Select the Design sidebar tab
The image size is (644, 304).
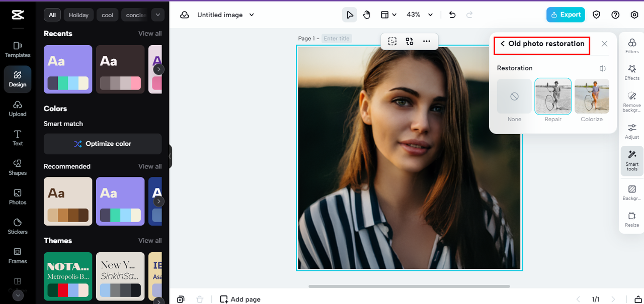(18, 79)
